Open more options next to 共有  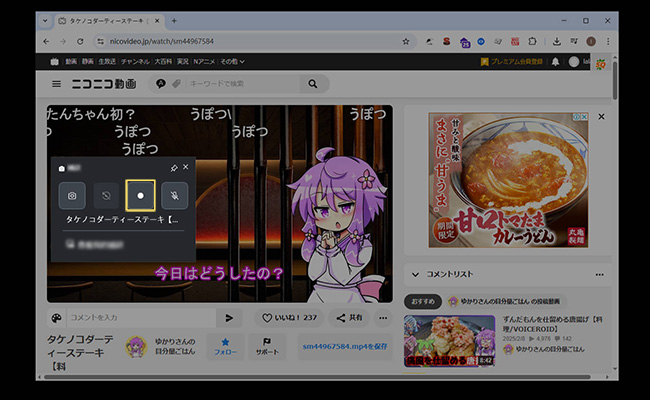tap(383, 318)
